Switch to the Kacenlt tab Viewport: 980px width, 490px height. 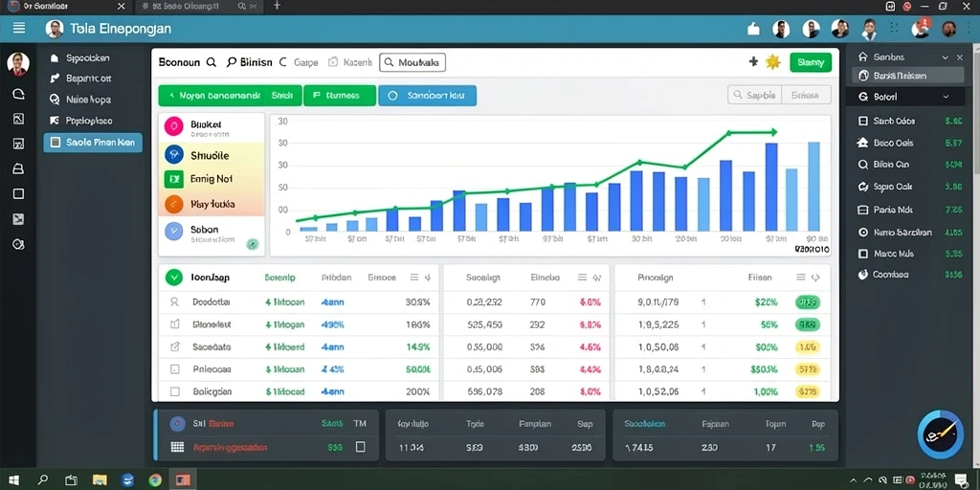point(350,62)
